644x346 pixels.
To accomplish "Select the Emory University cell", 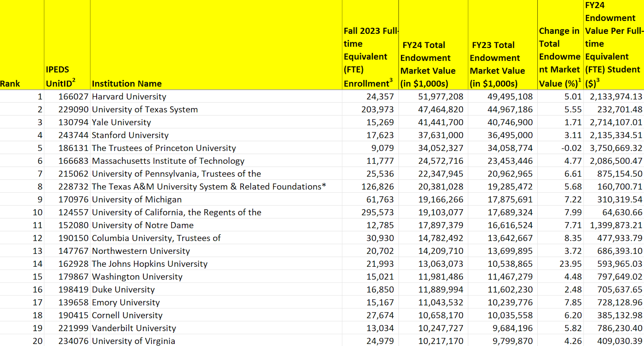I will pyautogui.click(x=216, y=302).
